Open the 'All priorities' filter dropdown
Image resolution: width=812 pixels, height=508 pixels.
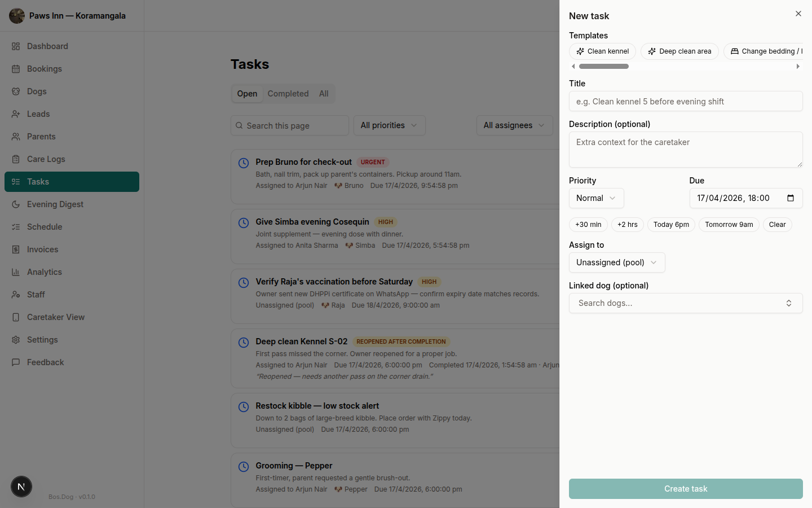(389, 125)
